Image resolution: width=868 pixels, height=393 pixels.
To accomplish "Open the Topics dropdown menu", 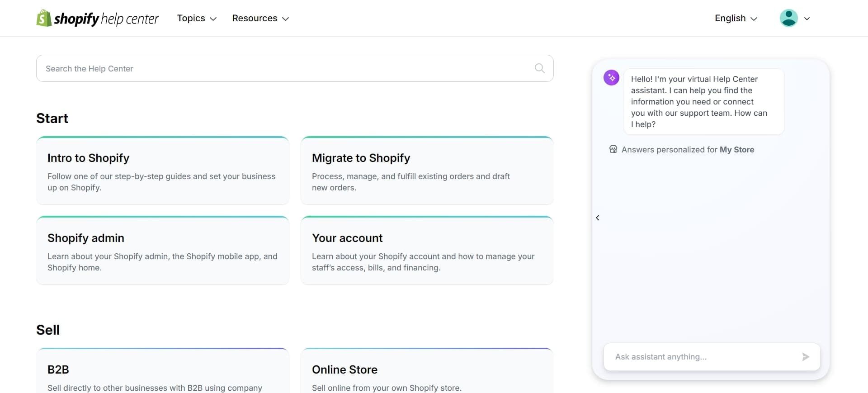I will 197,18.
